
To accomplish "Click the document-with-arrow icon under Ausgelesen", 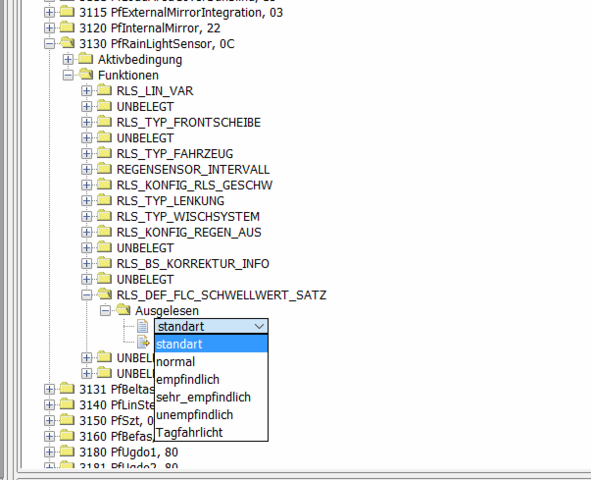I will (143, 342).
